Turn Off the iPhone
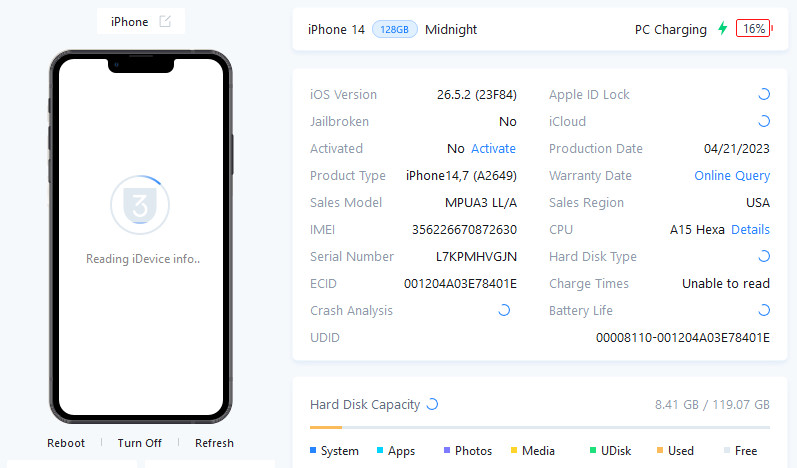Screen dimensions: 797x468 click(140, 443)
